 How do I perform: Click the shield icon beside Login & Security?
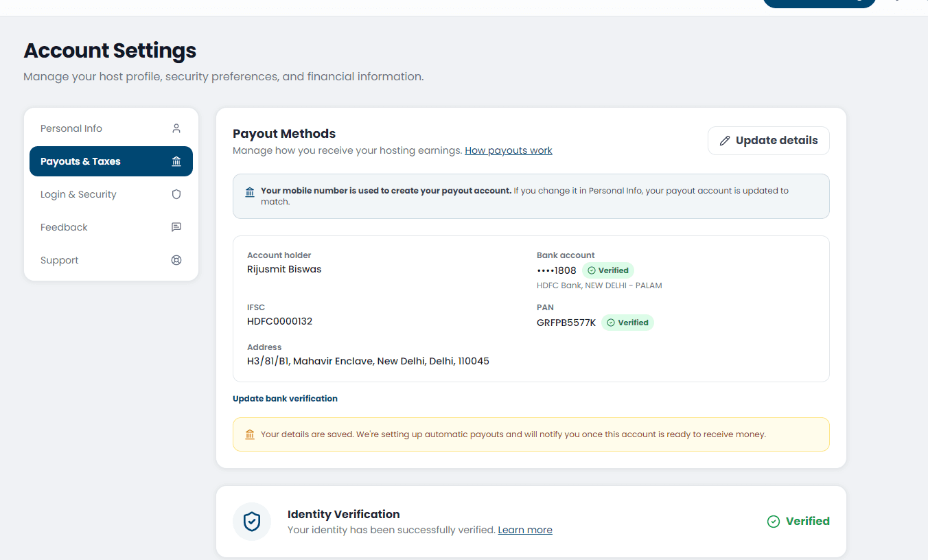point(176,194)
